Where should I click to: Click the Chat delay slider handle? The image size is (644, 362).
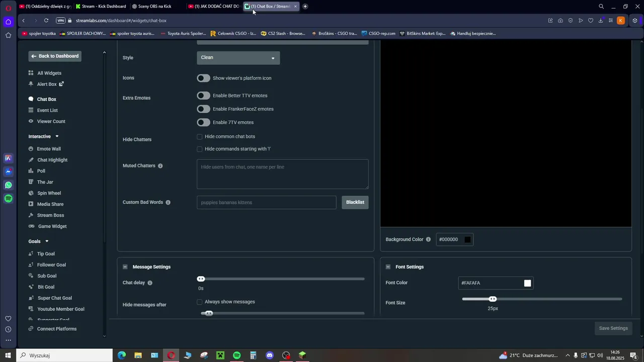coord(201,279)
